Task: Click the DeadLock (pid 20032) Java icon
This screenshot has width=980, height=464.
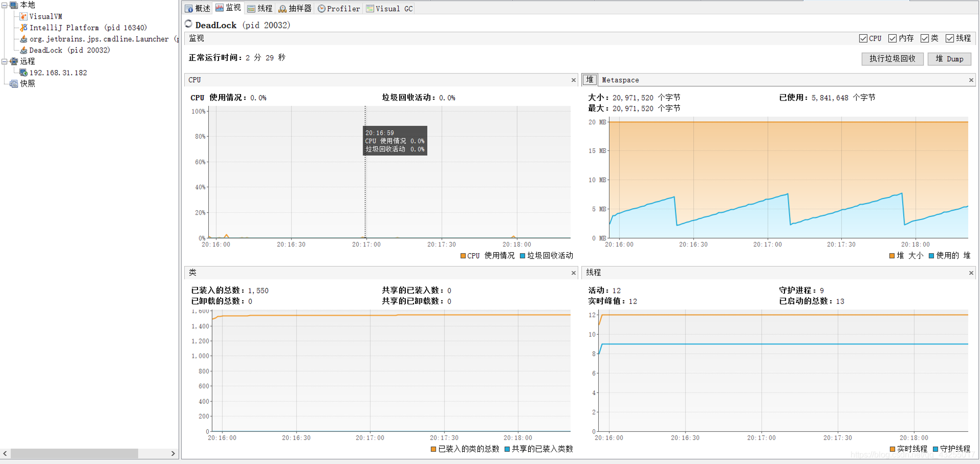Action: [x=24, y=50]
